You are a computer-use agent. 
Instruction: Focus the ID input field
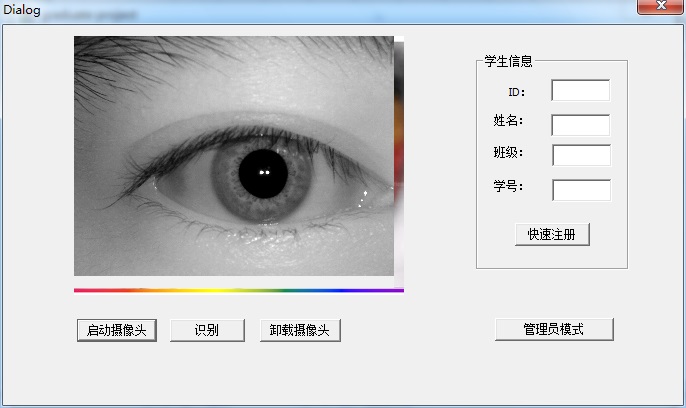coord(581,90)
